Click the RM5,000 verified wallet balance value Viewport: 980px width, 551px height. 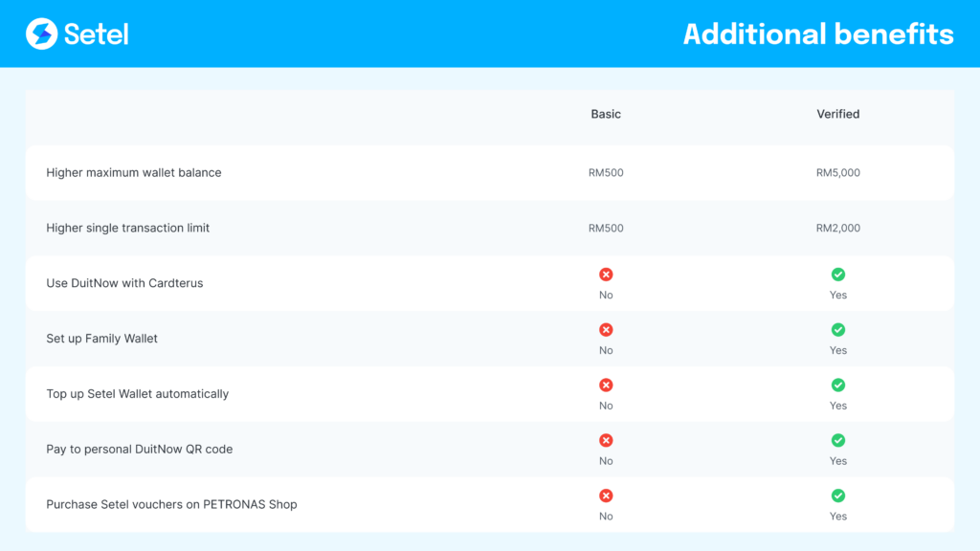click(838, 173)
